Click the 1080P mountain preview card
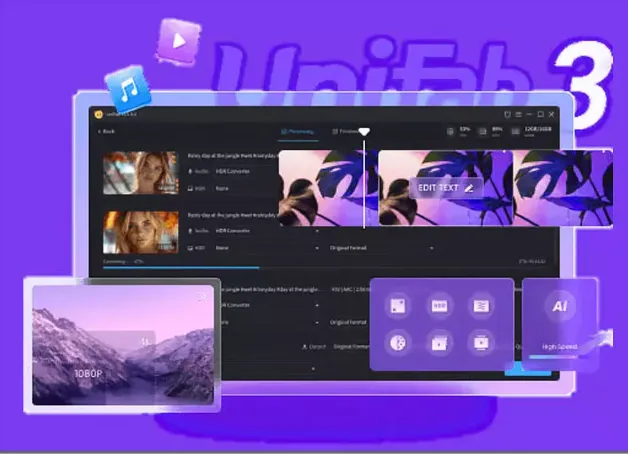 123,345
